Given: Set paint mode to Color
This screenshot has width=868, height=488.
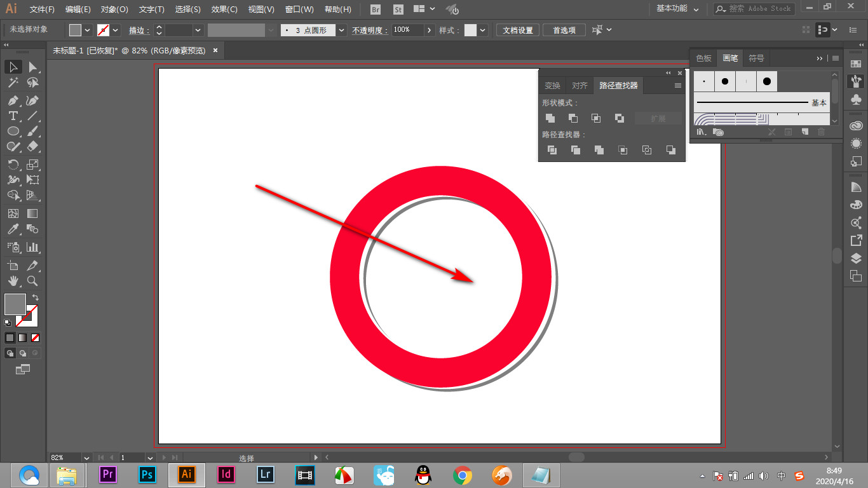Looking at the screenshot, I should 10,337.
